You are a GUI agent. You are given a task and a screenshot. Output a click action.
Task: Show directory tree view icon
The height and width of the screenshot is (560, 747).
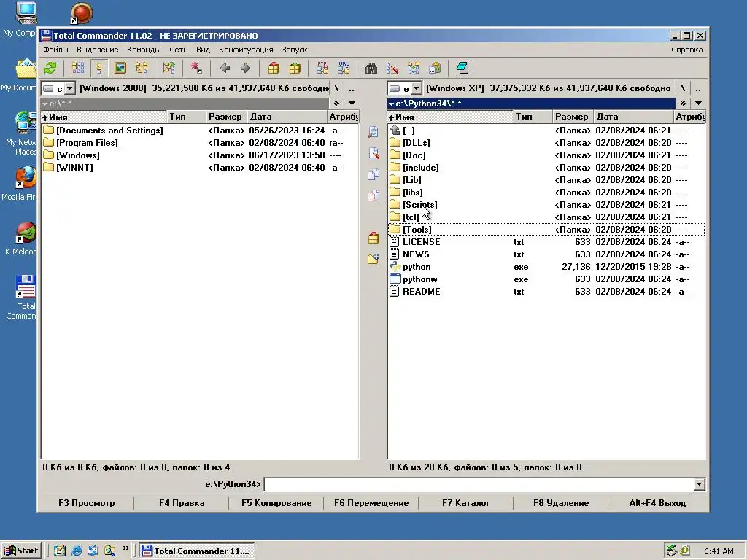142,68
